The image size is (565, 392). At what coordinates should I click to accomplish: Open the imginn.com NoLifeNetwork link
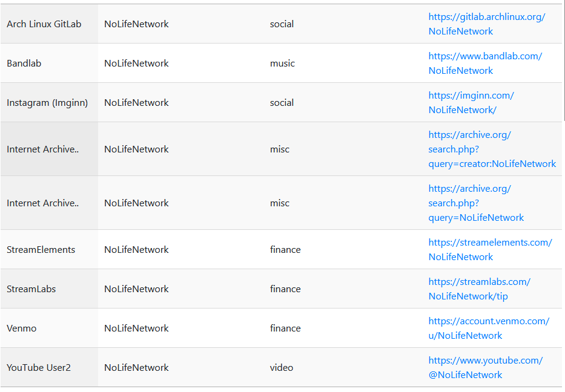471,103
